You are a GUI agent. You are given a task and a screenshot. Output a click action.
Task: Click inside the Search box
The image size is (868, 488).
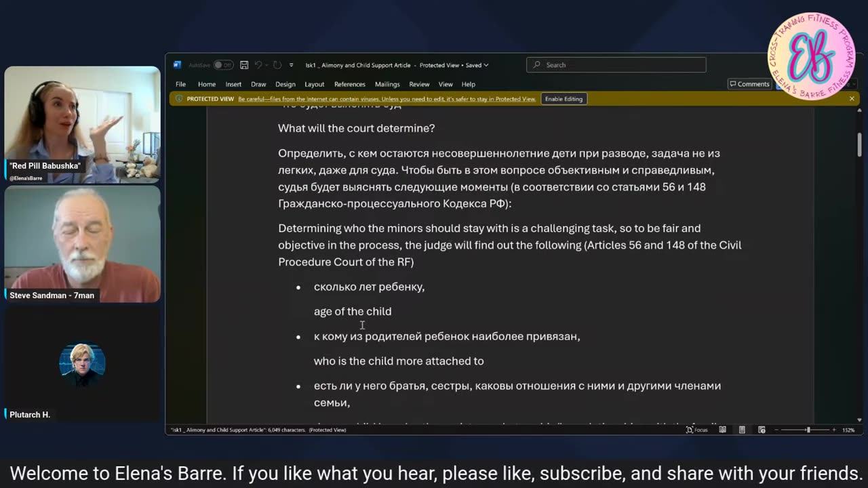click(616, 65)
